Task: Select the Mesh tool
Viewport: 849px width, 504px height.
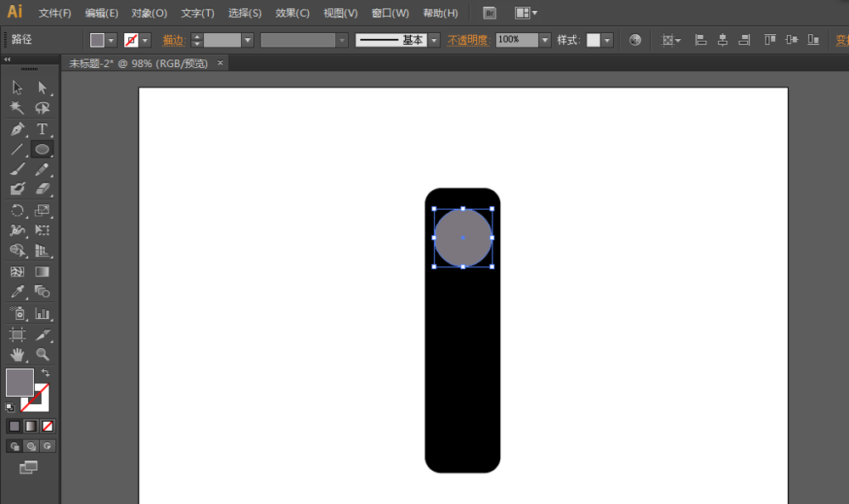Action: click(x=17, y=272)
